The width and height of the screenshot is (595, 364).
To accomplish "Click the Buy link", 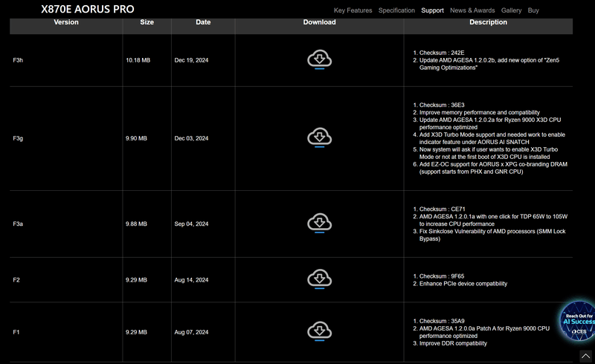I will point(533,10).
